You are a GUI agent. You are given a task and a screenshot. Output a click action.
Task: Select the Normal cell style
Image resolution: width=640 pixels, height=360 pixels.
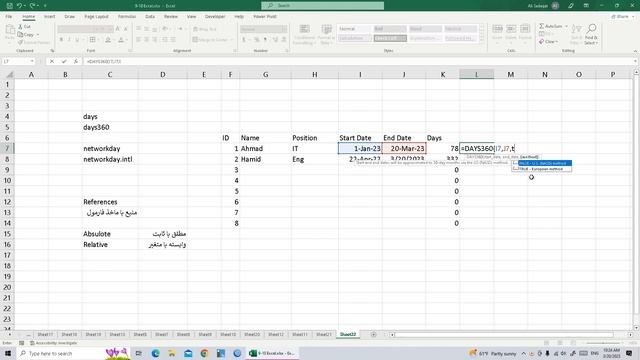[354, 29]
